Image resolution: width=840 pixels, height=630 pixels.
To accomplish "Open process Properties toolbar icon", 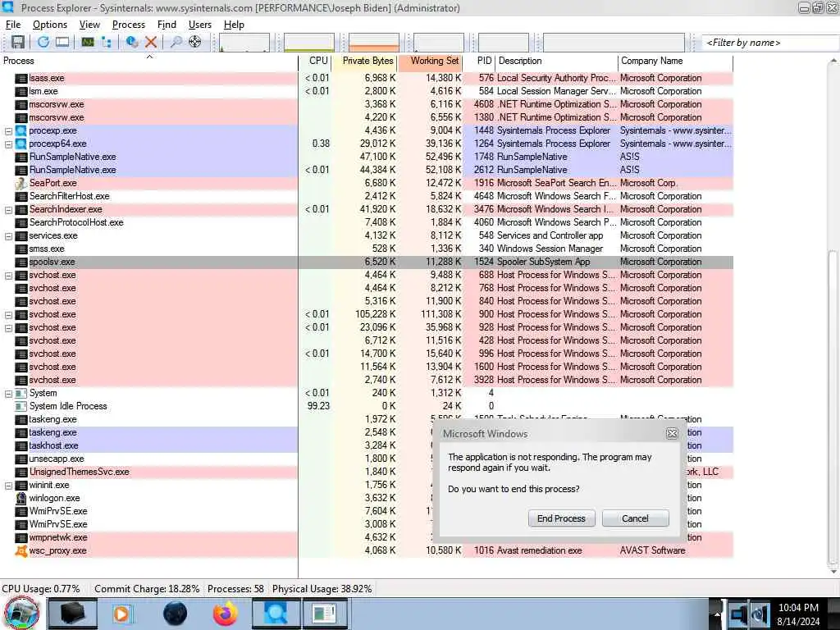I will tap(132, 42).
